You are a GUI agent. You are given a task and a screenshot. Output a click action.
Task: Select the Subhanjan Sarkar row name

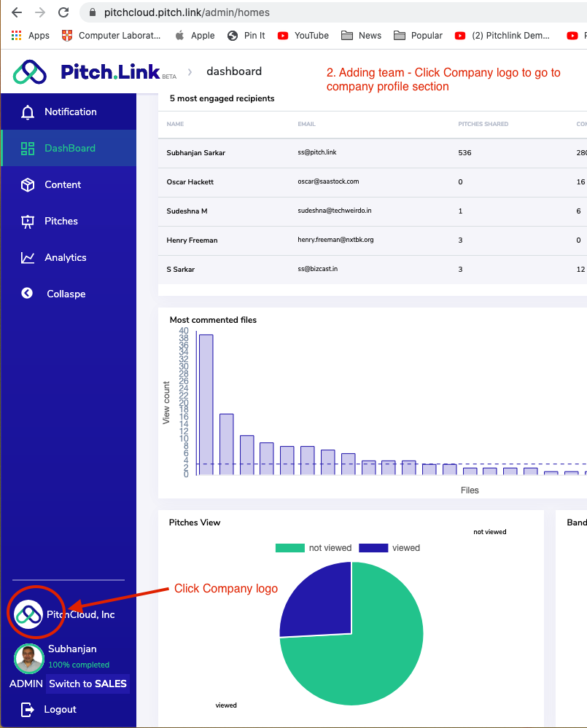pos(196,153)
